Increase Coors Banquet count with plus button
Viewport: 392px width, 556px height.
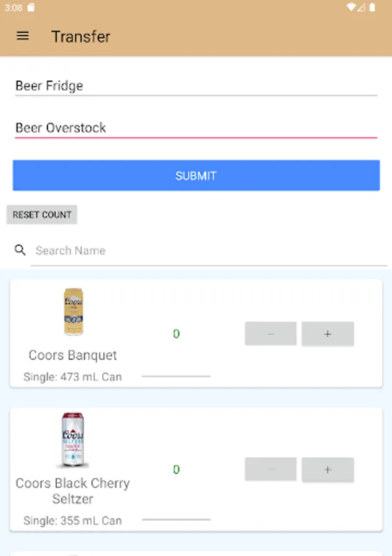(327, 334)
